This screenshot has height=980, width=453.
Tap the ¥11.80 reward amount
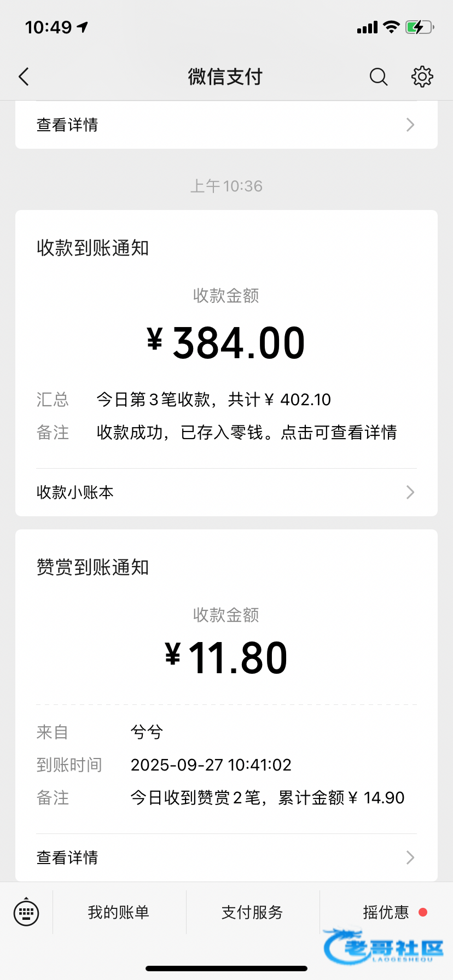(226, 657)
